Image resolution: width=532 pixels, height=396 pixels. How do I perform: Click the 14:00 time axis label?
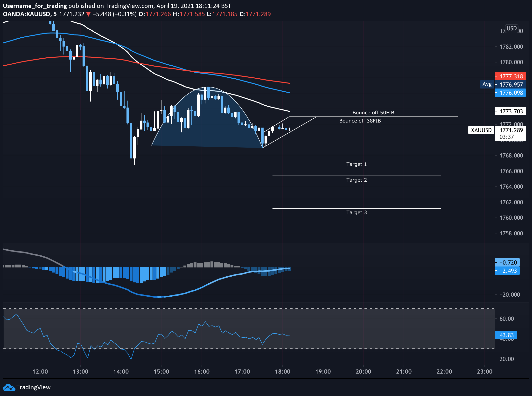coord(121,371)
